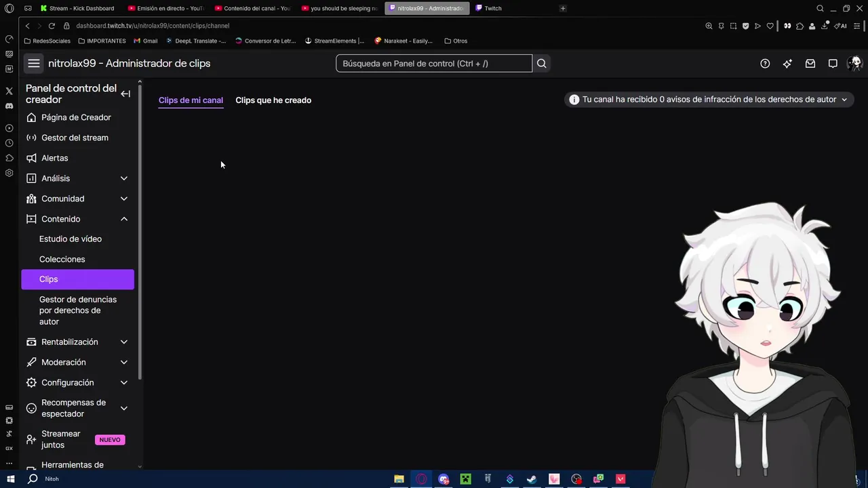The width and height of the screenshot is (868, 488).
Task: Open DeepL Translate bookmark
Action: (196, 41)
